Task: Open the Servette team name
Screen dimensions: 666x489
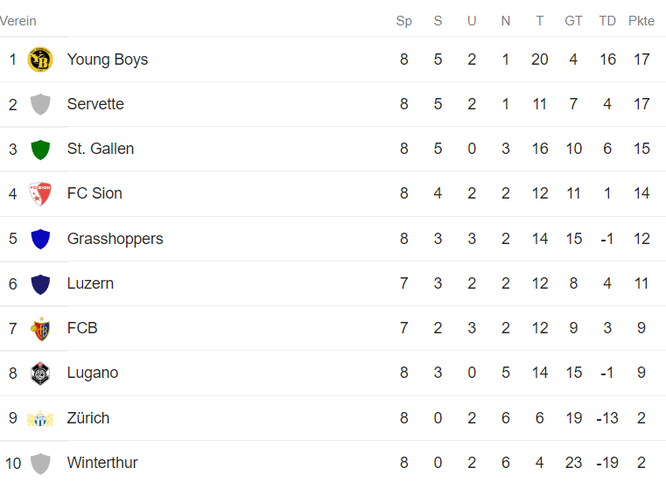Action: tap(96, 104)
